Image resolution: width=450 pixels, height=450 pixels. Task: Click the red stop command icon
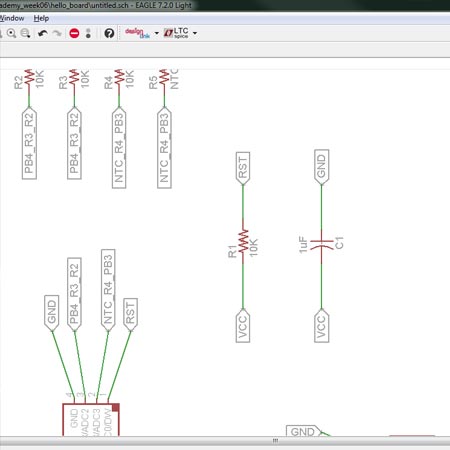tap(74, 33)
